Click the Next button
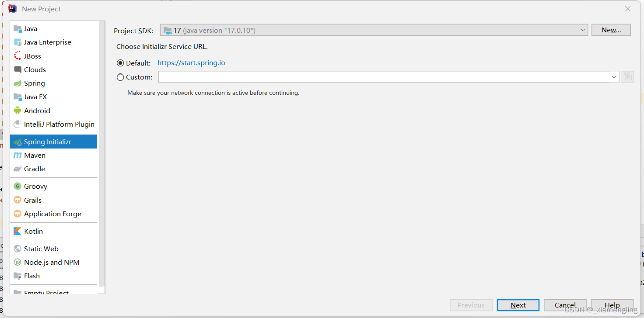This screenshot has width=644, height=318. pyautogui.click(x=518, y=305)
